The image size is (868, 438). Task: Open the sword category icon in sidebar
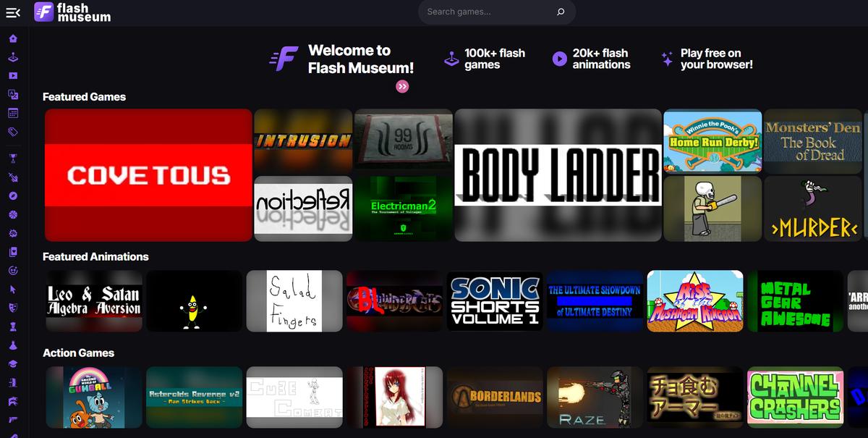click(x=13, y=177)
